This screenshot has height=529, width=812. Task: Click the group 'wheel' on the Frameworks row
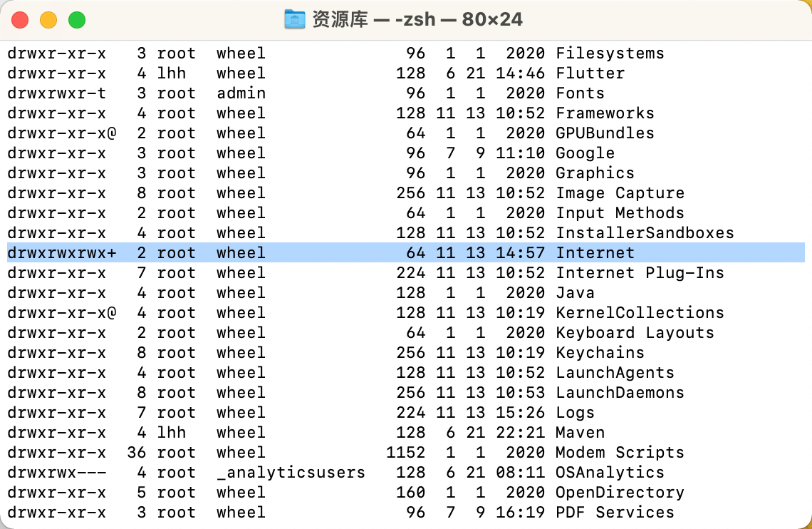point(241,113)
